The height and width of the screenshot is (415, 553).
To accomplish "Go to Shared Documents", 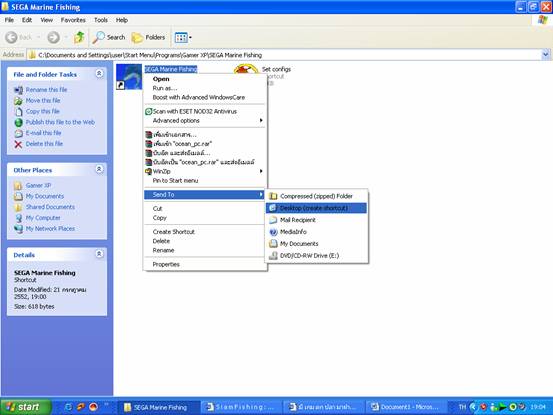I will coord(50,207).
